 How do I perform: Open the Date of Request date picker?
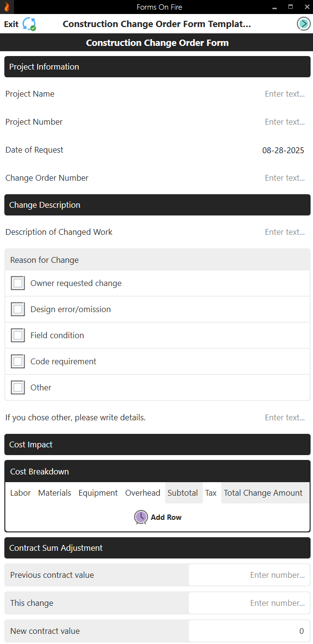[x=283, y=150]
